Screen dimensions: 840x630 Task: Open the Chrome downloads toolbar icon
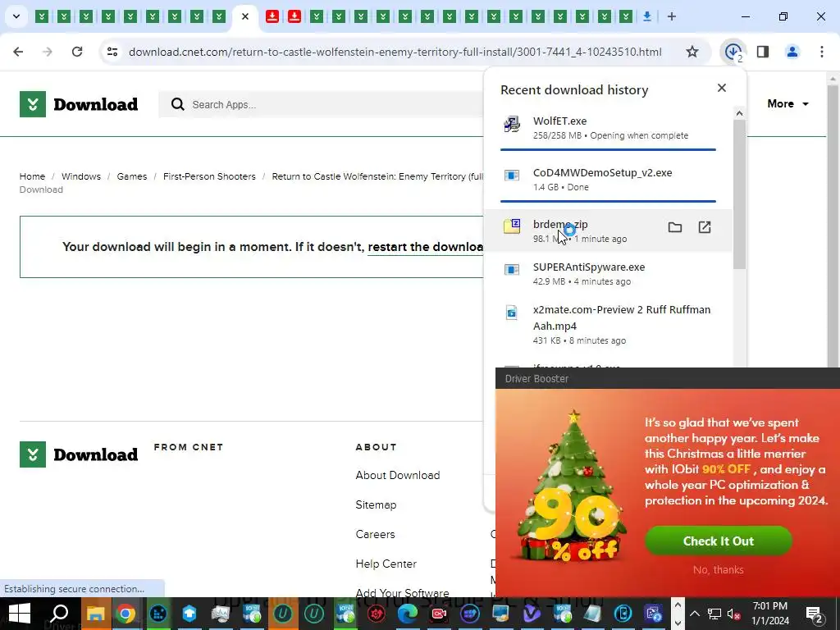coord(733,52)
